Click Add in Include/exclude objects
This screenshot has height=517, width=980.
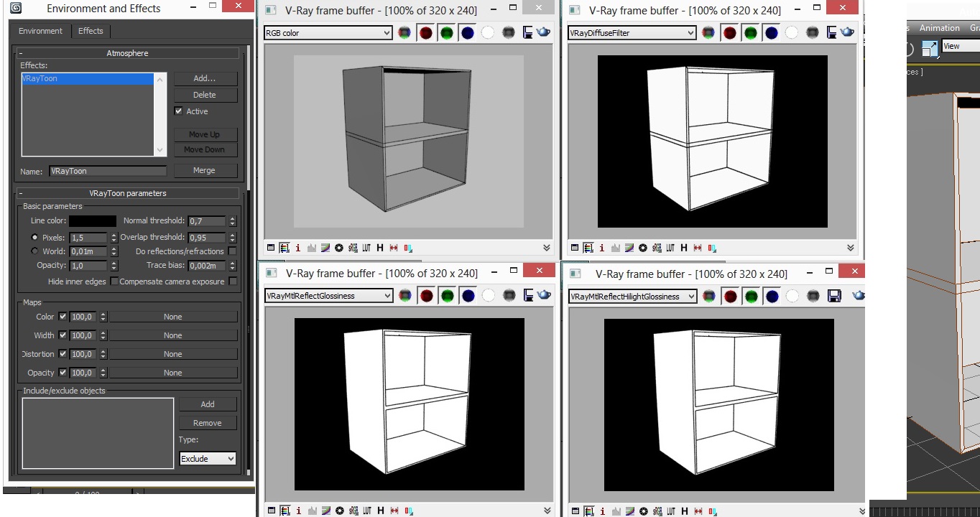[208, 404]
